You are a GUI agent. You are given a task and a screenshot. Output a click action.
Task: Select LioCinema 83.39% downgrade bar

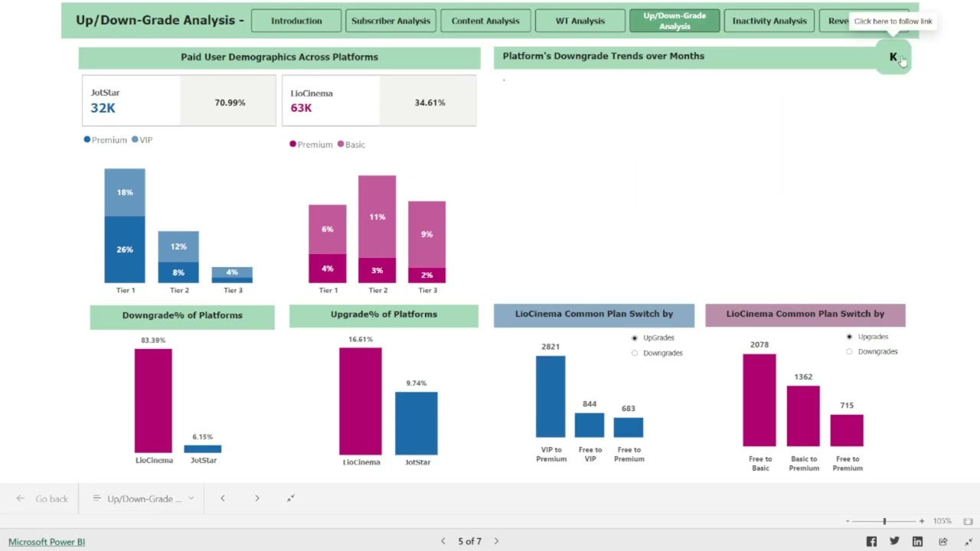coord(153,401)
